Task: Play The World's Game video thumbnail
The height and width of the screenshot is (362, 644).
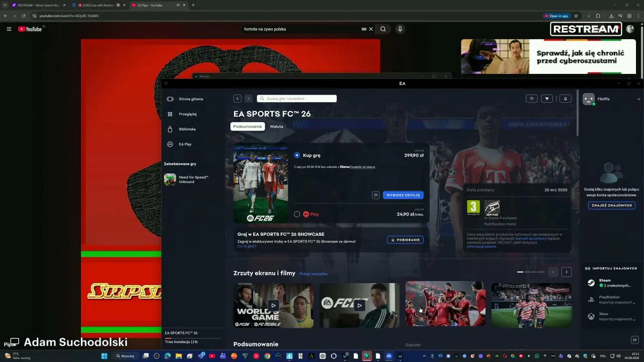Action: point(273,305)
